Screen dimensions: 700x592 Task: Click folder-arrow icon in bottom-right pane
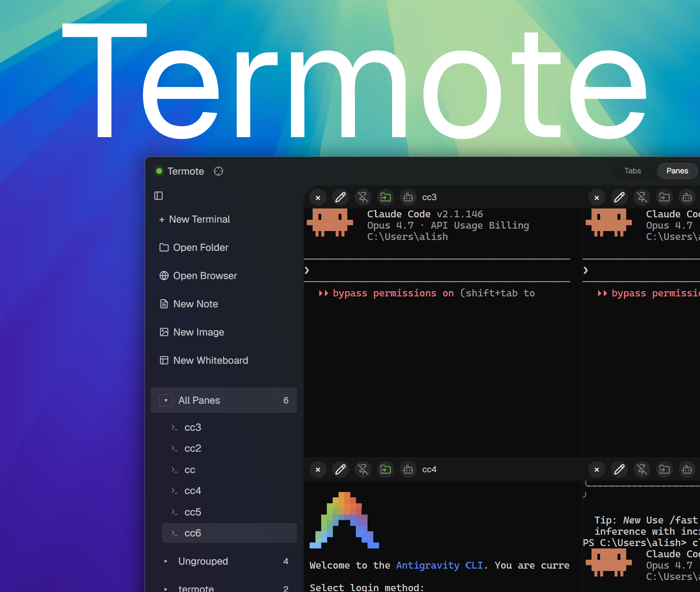tap(665, 469)
